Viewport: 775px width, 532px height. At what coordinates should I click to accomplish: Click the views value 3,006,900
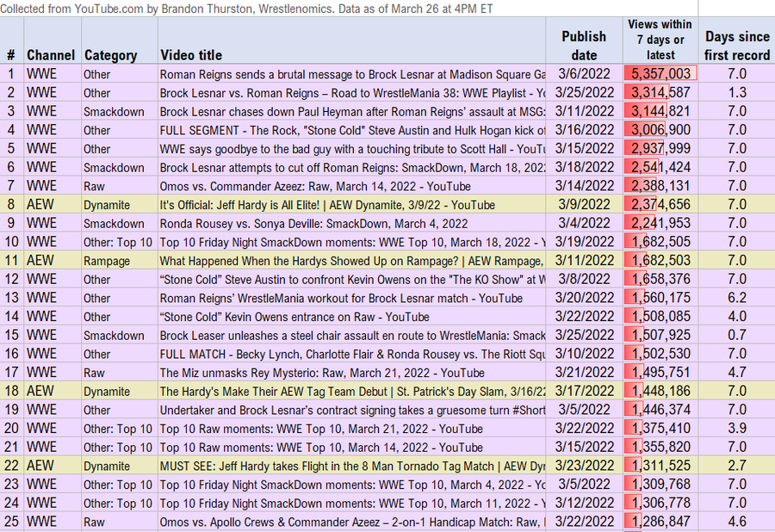tap(660, 130)
